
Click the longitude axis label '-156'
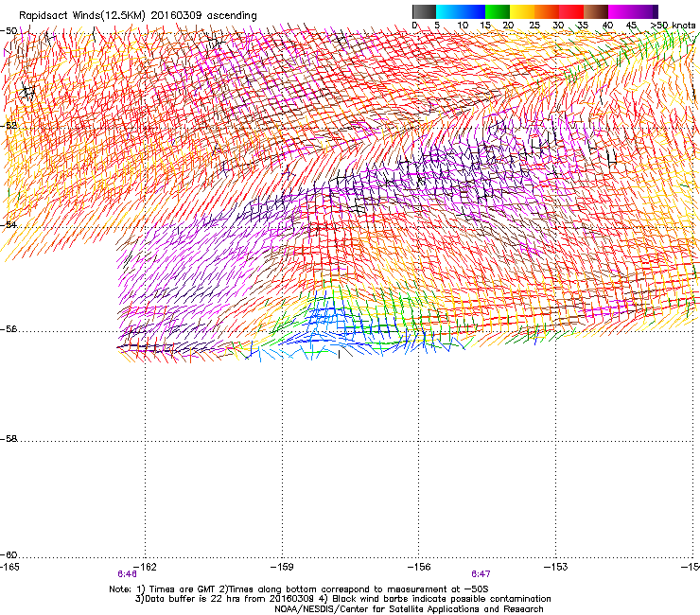pyautogui.click(x=419, y=567)
